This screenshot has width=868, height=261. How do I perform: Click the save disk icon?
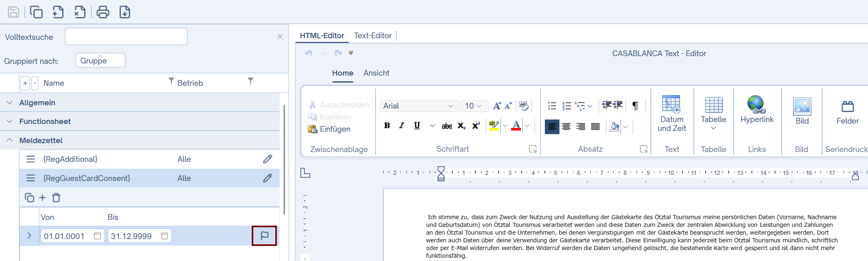coord(13,12)
